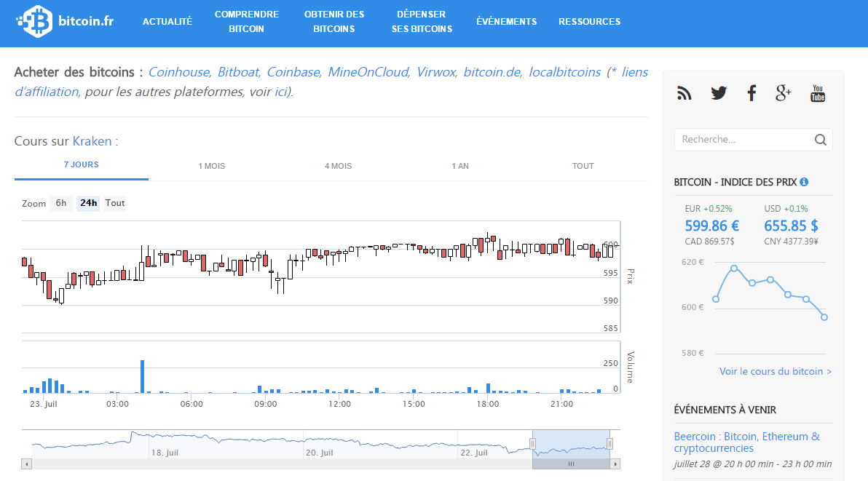Set chart zoom to 6h
868x481 pixels.
[x=61, y=203]
